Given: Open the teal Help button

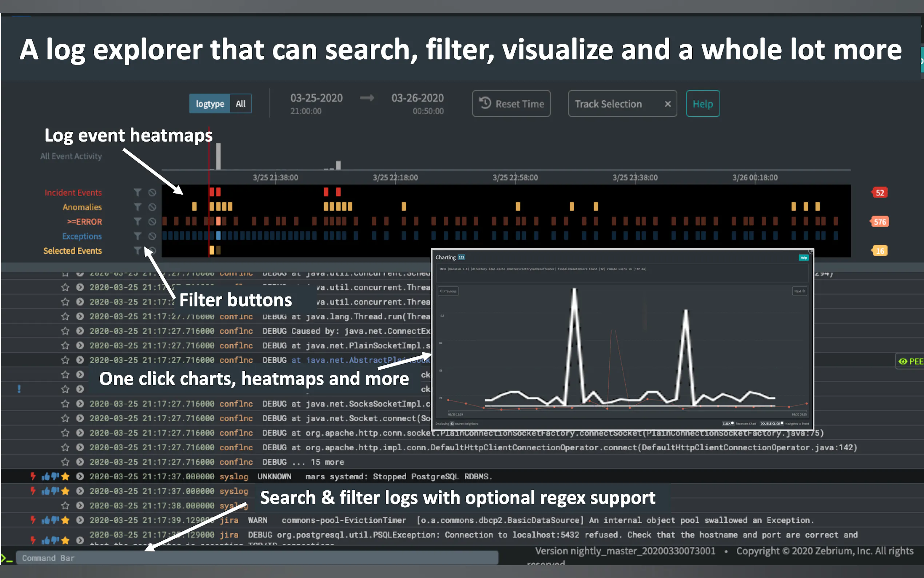Looking at the screenshot, I should [702, 104].
